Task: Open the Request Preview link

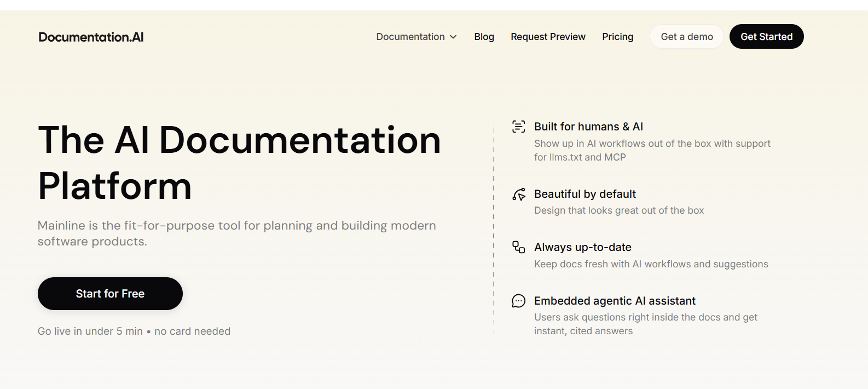Action: [x=548, y=37]
